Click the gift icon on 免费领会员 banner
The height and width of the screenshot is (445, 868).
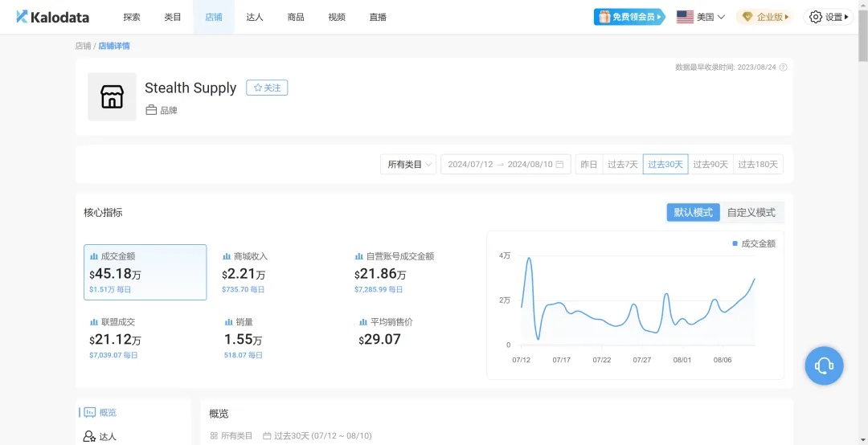(604, 17)
